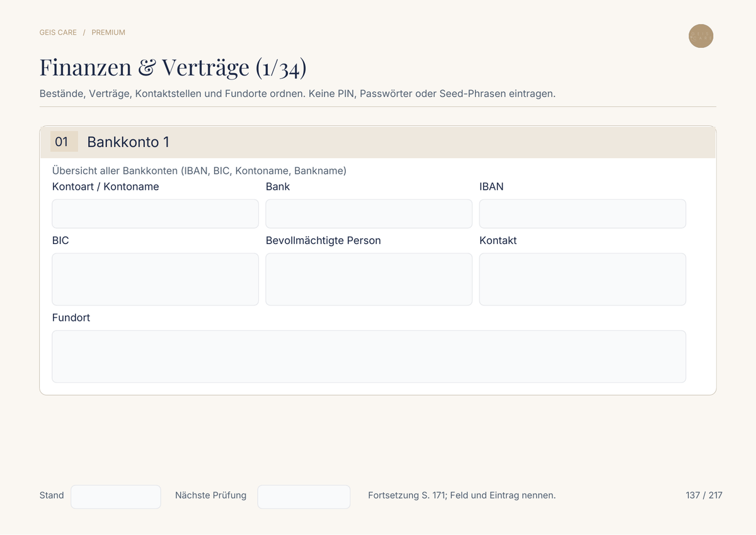
Task: Click the round gold logo emblem
Action: [701, 36]
